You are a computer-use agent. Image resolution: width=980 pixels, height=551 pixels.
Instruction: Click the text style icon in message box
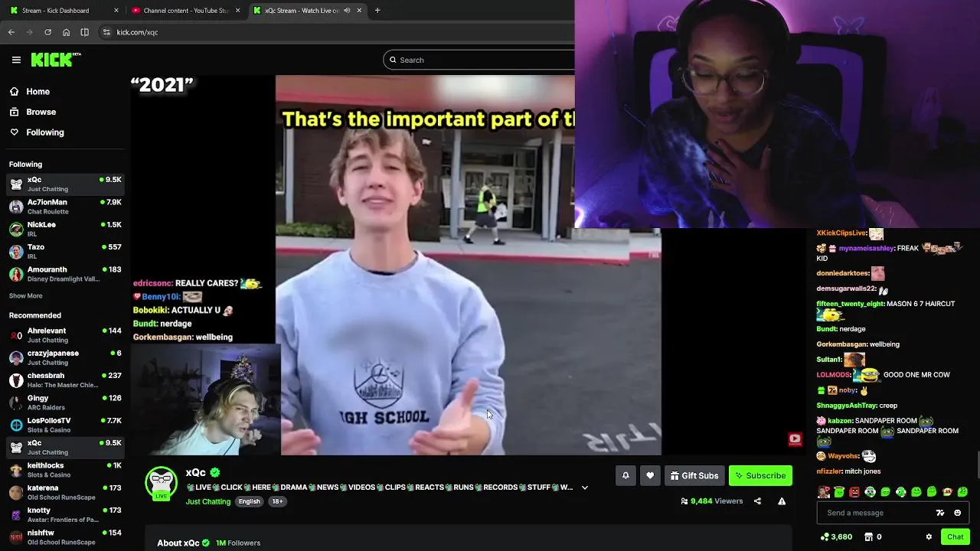[x=940, y=513]
